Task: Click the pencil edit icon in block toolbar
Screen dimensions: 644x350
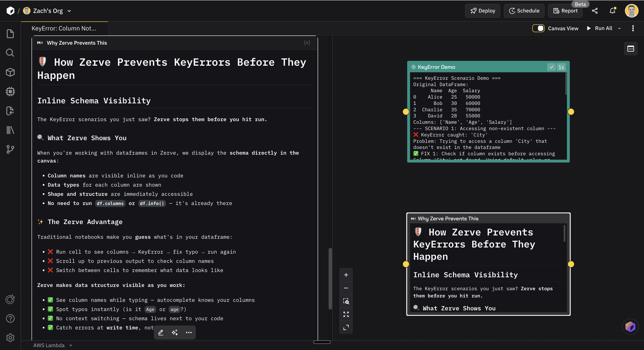Action: click(x=161, y=333)
